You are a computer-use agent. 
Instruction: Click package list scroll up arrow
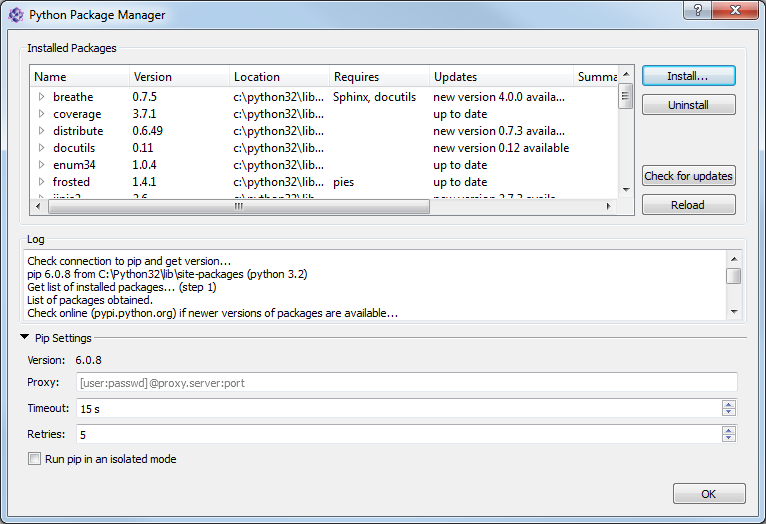[626, 74]
